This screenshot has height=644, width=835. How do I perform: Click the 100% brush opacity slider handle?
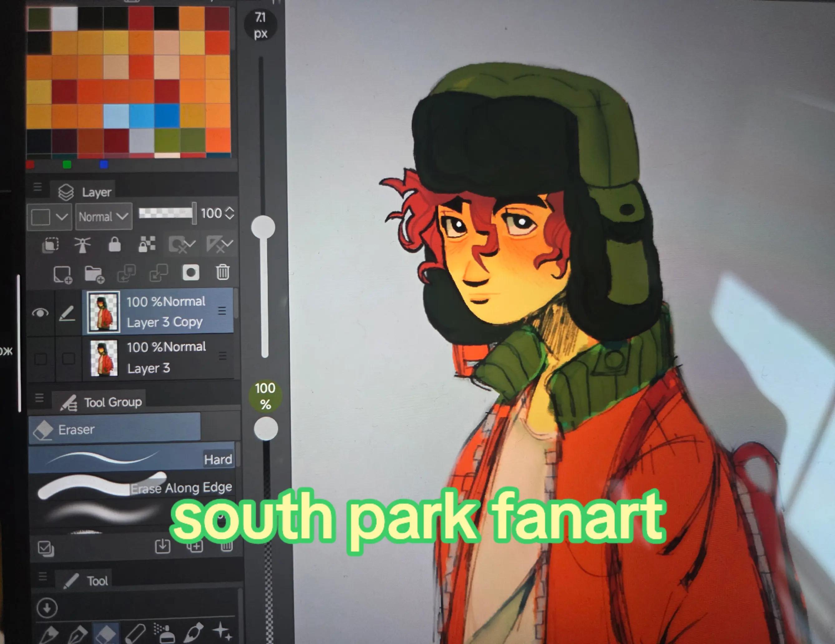coord(266,428)
